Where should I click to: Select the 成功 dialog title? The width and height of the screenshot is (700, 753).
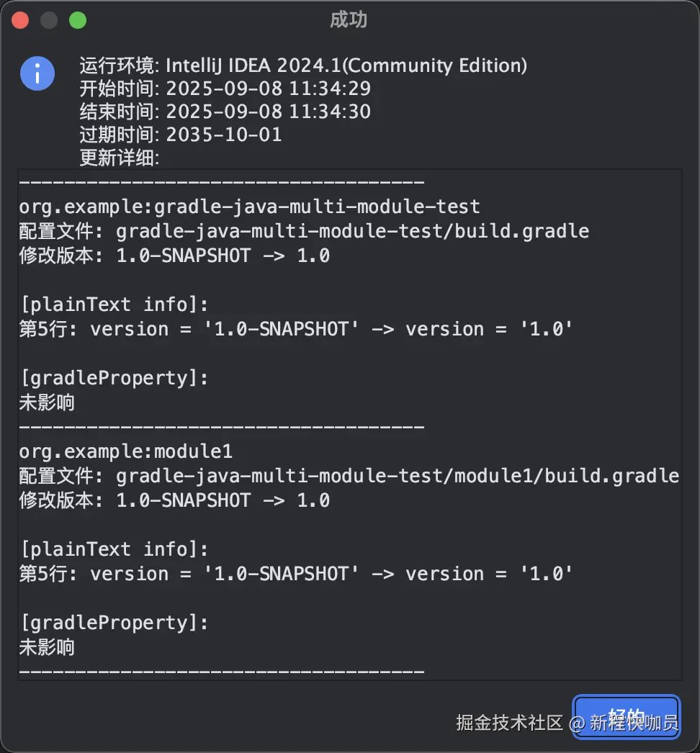[349, 20]
